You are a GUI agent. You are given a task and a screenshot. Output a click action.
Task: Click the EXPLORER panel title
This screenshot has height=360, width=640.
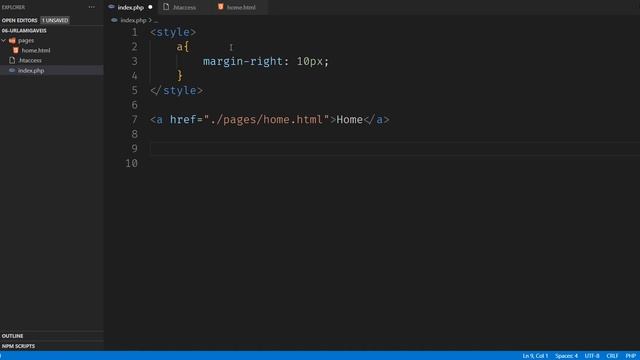13,7
